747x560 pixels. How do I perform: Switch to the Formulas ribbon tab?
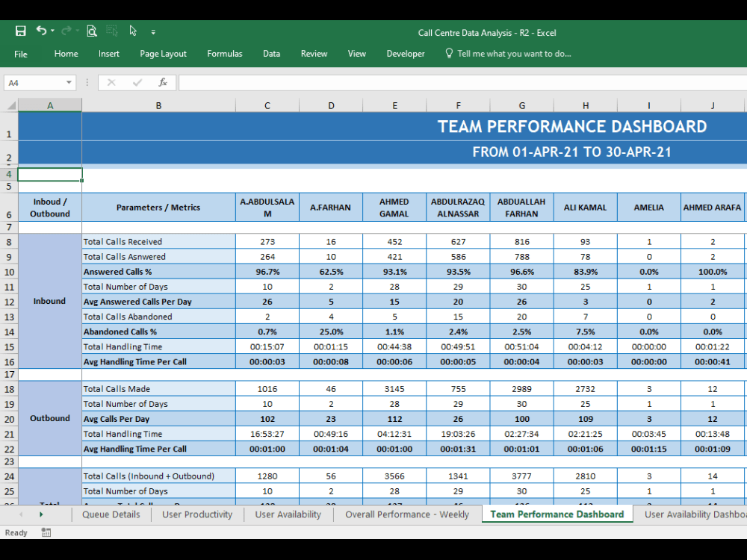pyautogui.click(x=224, y=53)
